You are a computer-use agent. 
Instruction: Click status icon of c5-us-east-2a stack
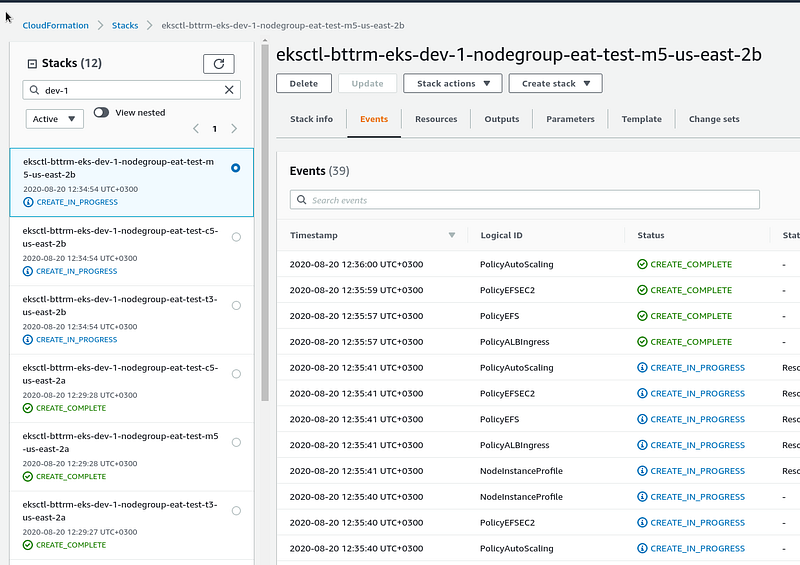28,408
